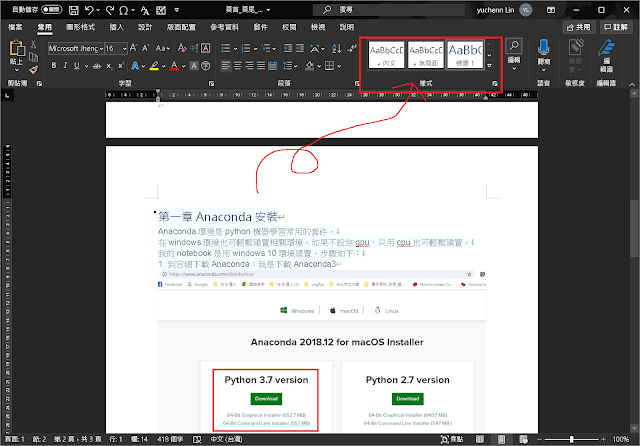Adjust the zoom slider handle
Image resolution: width=640 pixels, height=446 pixels.
pos(571,439)
